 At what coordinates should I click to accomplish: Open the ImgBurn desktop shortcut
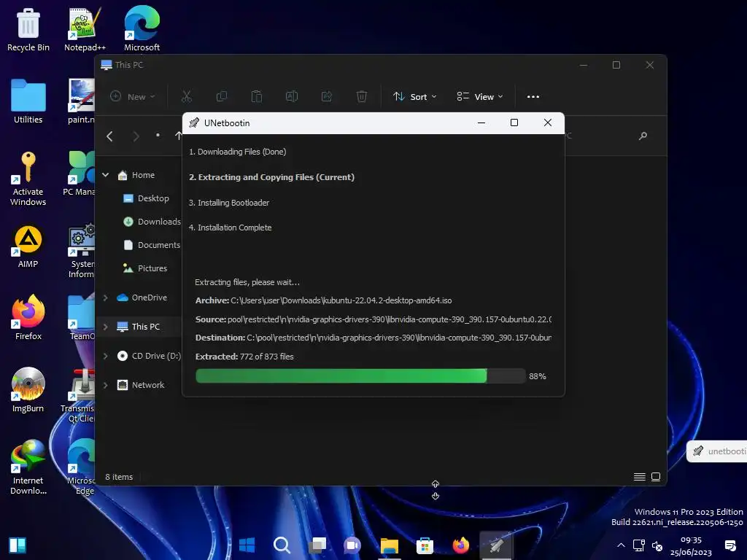(28, 390)
